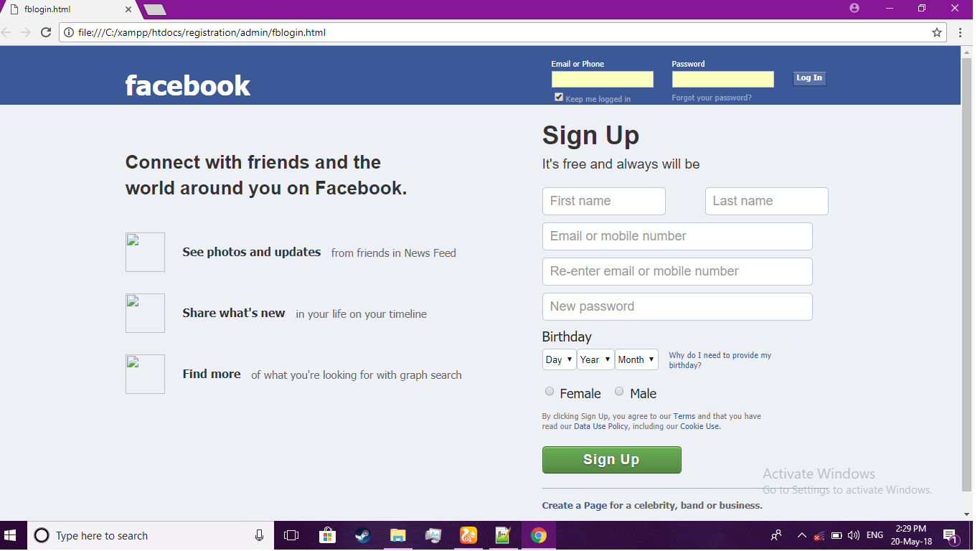The height and width of the screenshot is (551, 980).
Task: Open Task View from the taskbar
Action: pyautogui.click(x=291, y=535)
